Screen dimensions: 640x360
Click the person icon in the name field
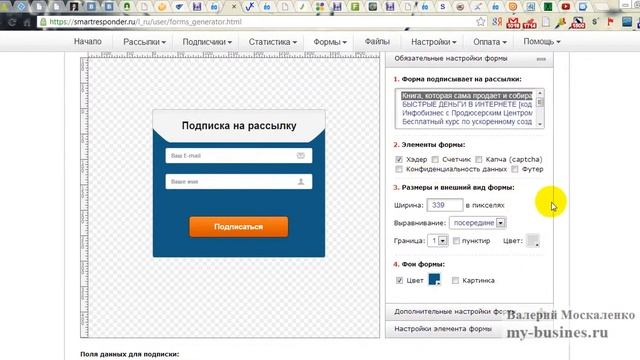[x=301, y=182]
